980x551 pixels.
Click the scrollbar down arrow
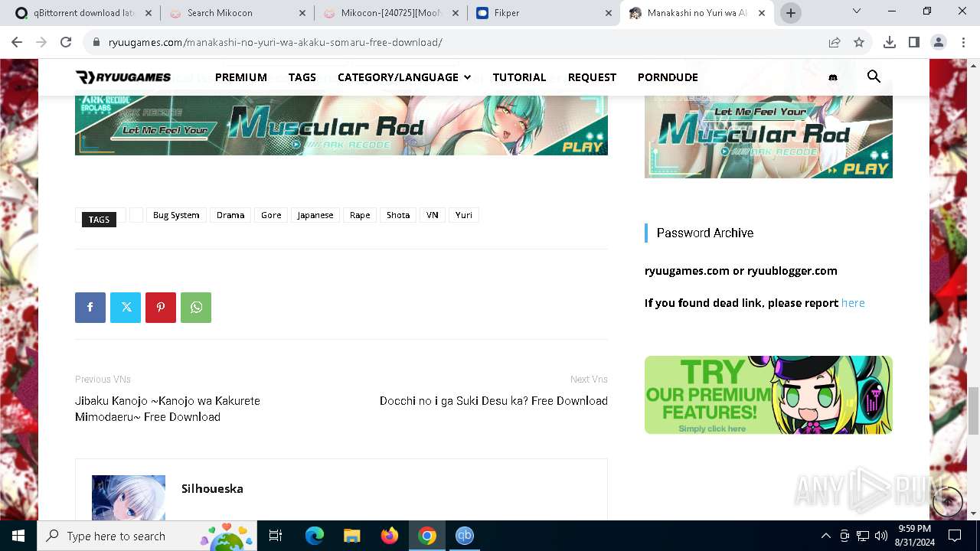pos(974,514)
